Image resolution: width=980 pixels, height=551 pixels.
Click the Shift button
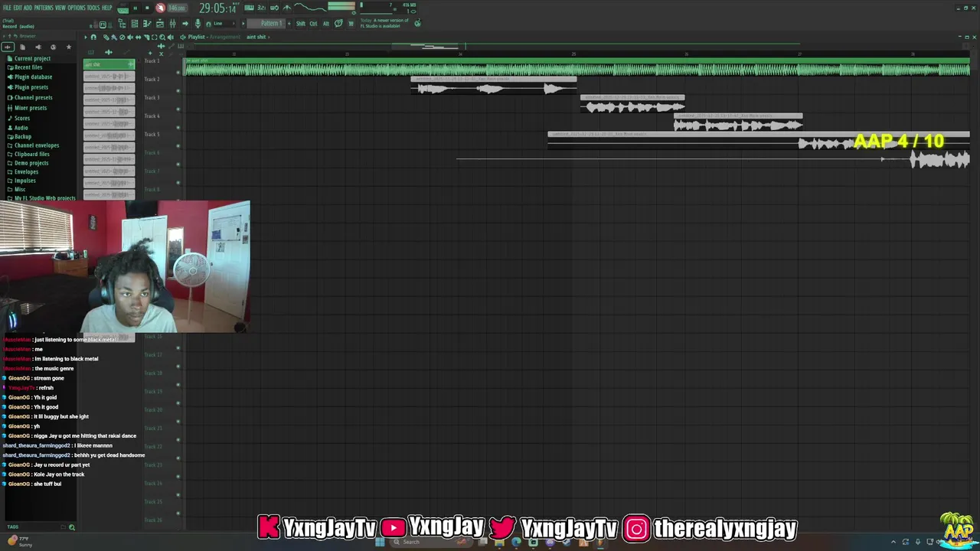301,24
